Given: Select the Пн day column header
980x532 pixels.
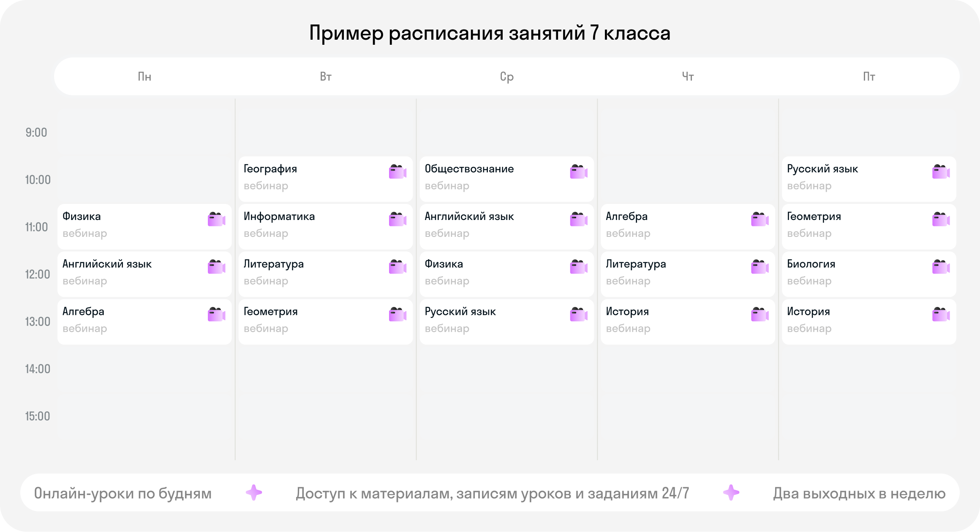Looking at the screenshot, I should (144, 77).
